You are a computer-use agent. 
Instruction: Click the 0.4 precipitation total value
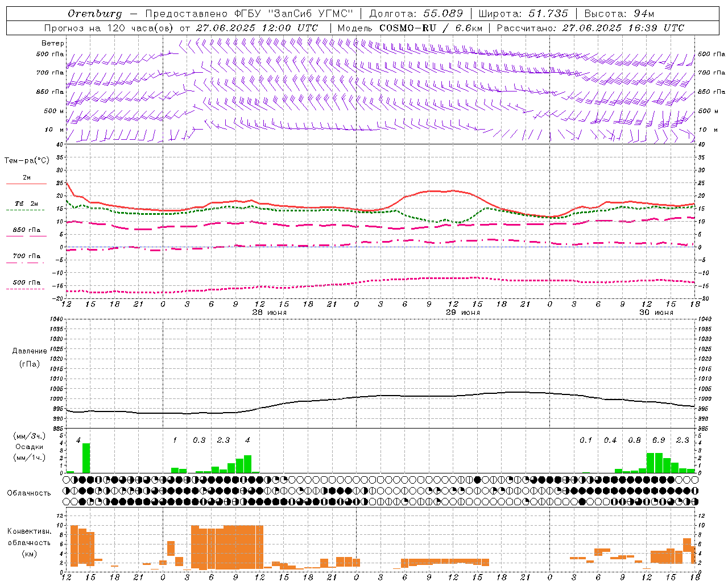coord(610,440)
